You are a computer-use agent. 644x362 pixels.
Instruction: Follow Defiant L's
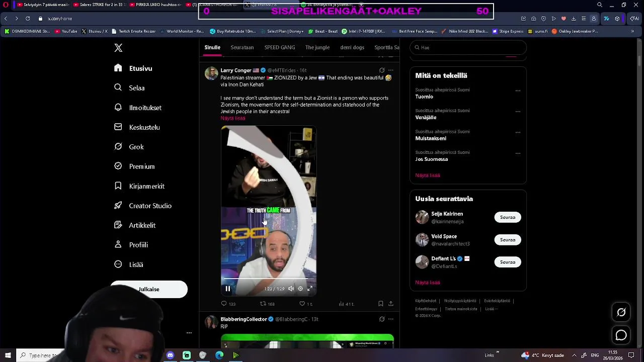coord(508,262)
